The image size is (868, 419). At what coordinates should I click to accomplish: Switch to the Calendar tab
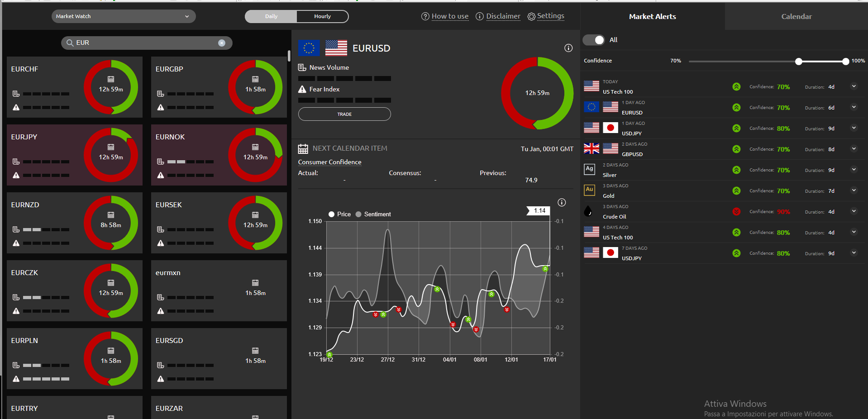(796, 16)
